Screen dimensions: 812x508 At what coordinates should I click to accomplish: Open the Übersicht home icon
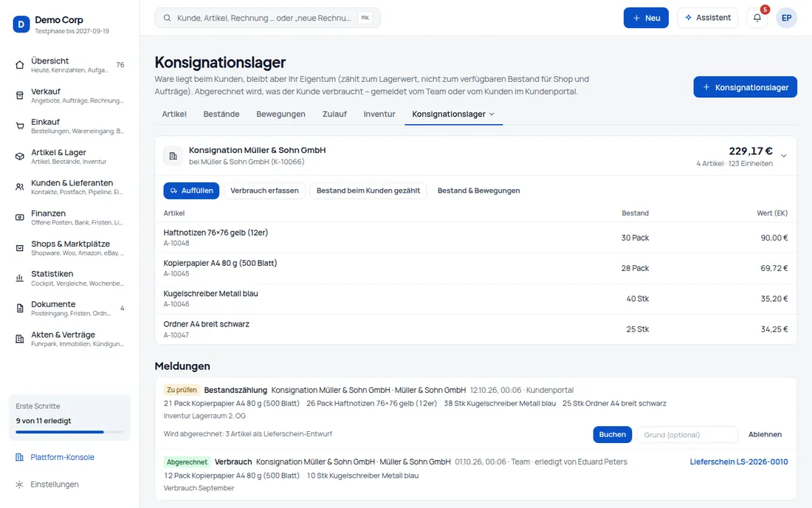20,65
